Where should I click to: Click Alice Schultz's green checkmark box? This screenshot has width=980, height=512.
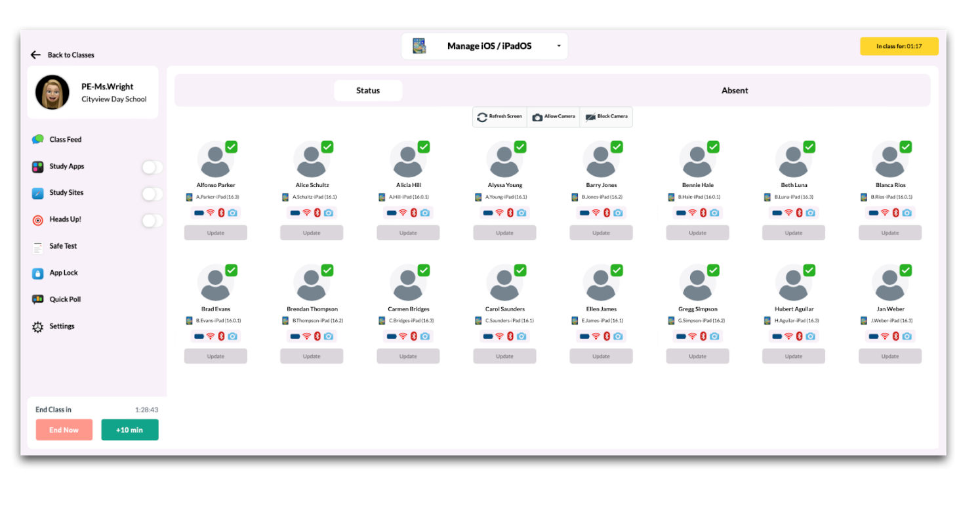coord(327,147)
